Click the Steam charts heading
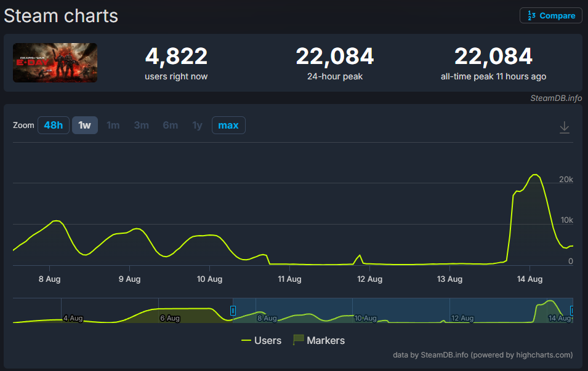Image resolution: width=588 pixels, height=371 pixels. 61,16
